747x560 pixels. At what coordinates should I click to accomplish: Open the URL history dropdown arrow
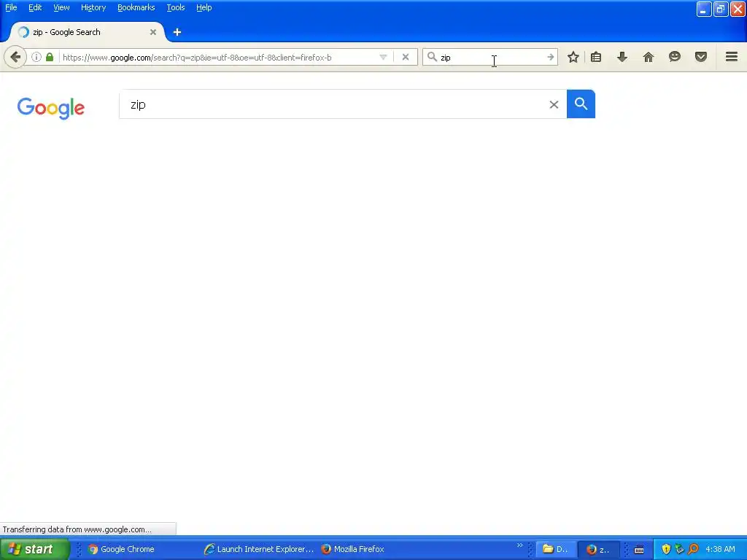point(383,57)
